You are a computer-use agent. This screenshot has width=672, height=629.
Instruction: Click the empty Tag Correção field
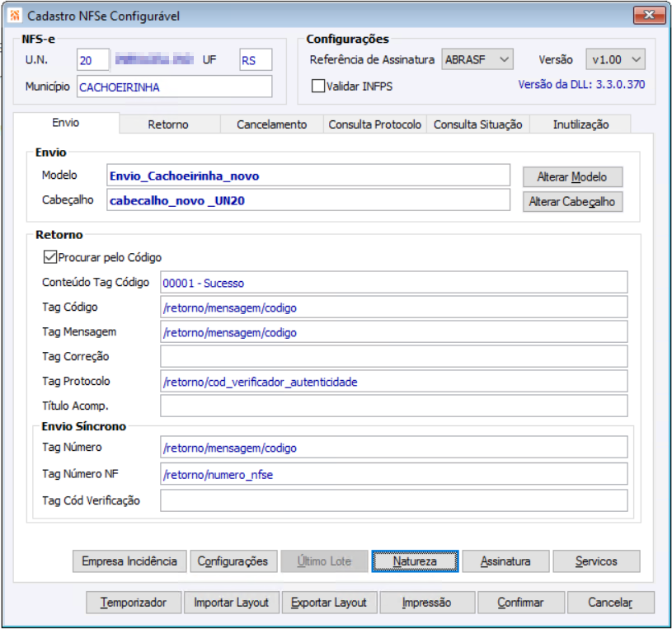pyautogui.click(x=394, y=356)
